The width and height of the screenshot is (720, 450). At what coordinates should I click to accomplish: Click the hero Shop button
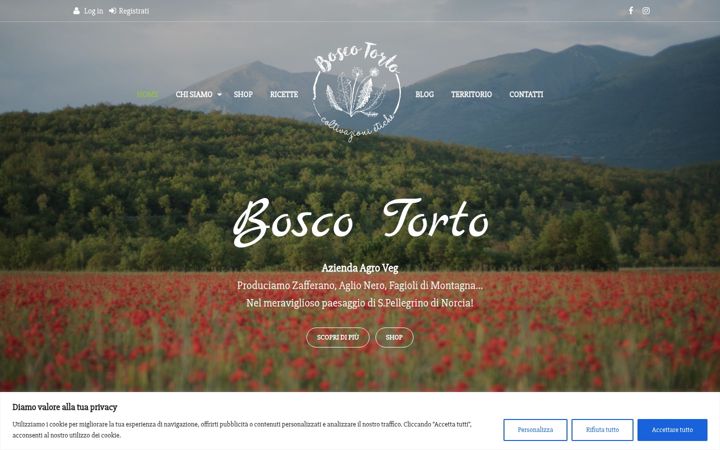(394, 338)
